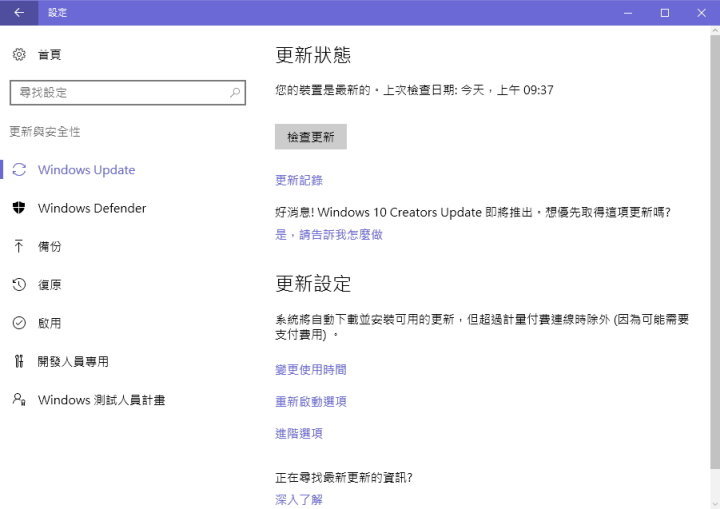Click 深入了解 link
The height and width of the screenshot is (509, 720).
pyautogui.click(x=299, y=499)
